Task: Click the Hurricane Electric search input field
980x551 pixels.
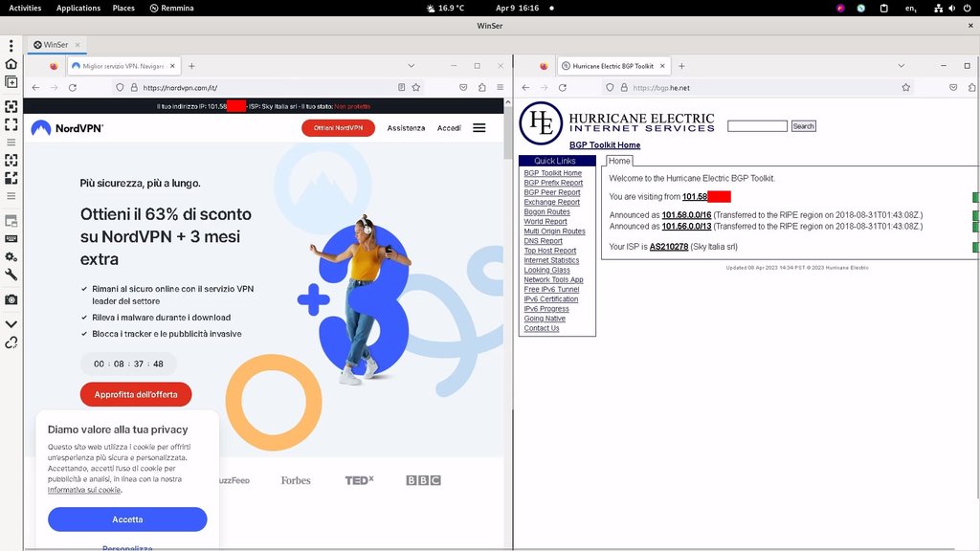Action: [x=757, y=126]
